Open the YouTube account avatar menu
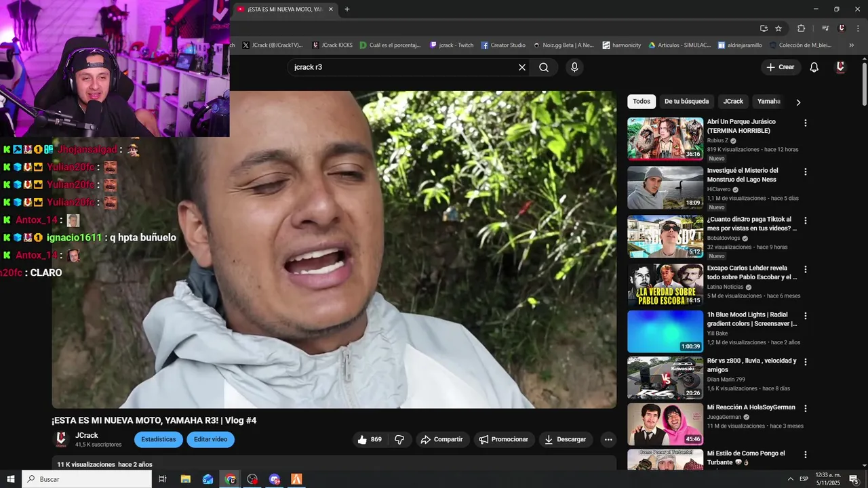The height and width of the screenshot is (488, 868). [x=840, y=67]
